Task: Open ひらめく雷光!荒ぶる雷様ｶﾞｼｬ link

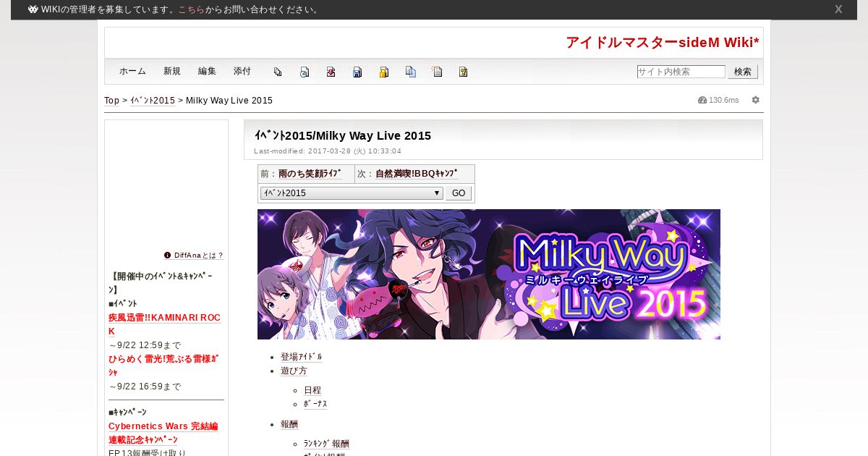Action: click(163, 366)
